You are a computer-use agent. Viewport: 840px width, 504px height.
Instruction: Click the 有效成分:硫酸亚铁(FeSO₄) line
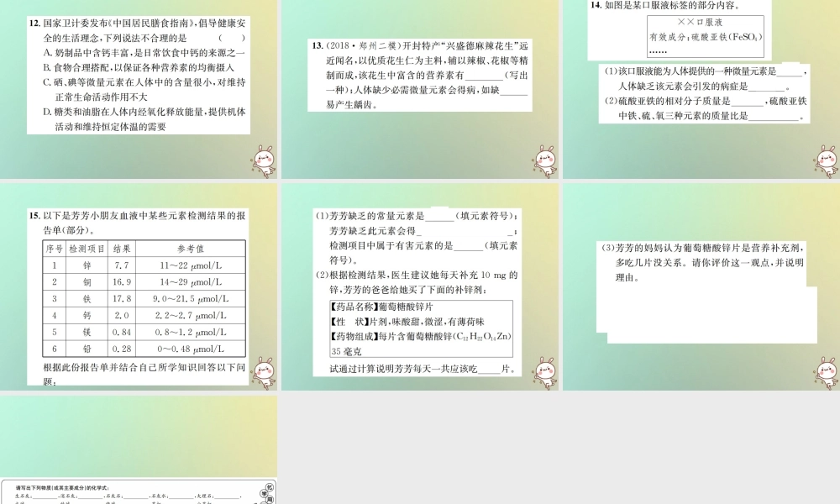click(x=706, y=37)
